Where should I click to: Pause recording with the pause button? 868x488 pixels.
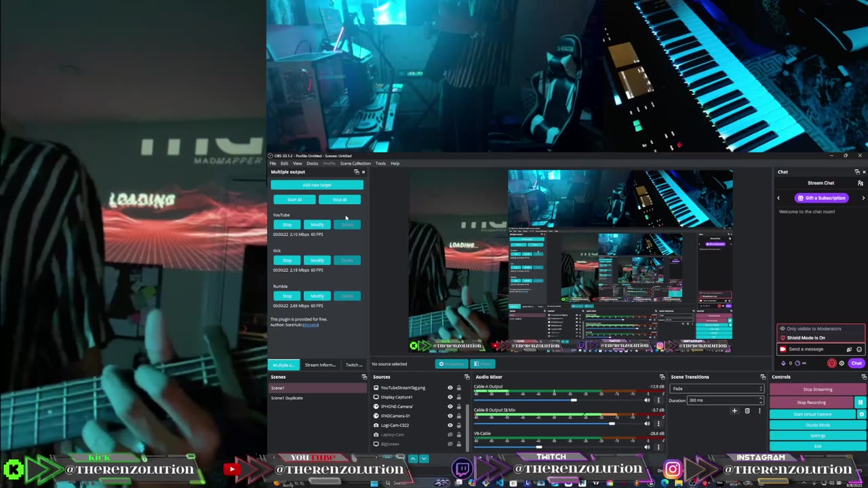coord(860,402)
